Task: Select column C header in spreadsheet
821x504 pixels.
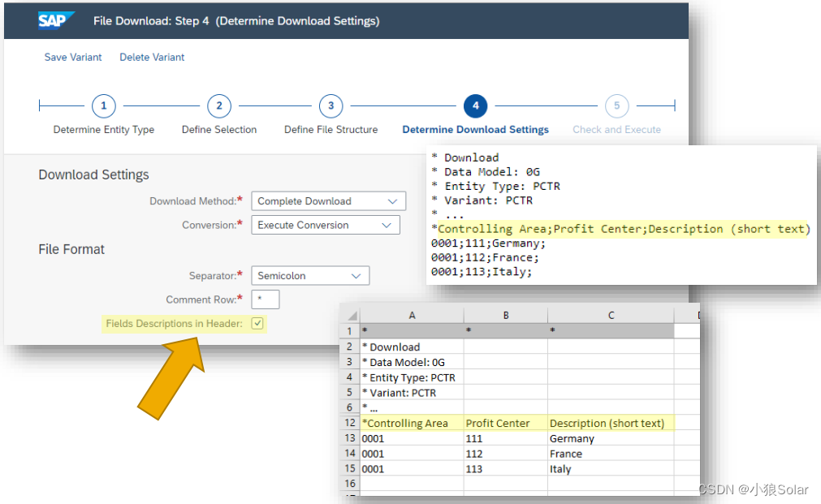Action: pos(611,315)
